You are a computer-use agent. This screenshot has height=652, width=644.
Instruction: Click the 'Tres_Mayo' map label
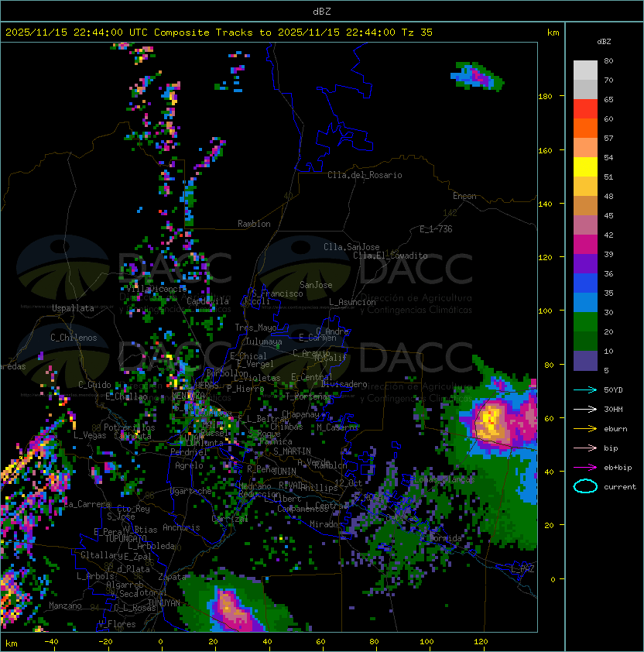pos(255,328)
